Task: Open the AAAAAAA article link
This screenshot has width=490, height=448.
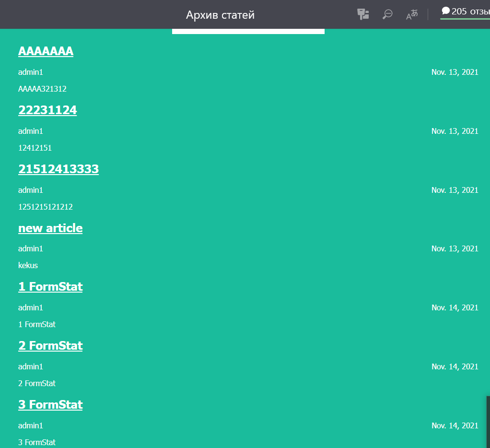Action: (46, 51)
